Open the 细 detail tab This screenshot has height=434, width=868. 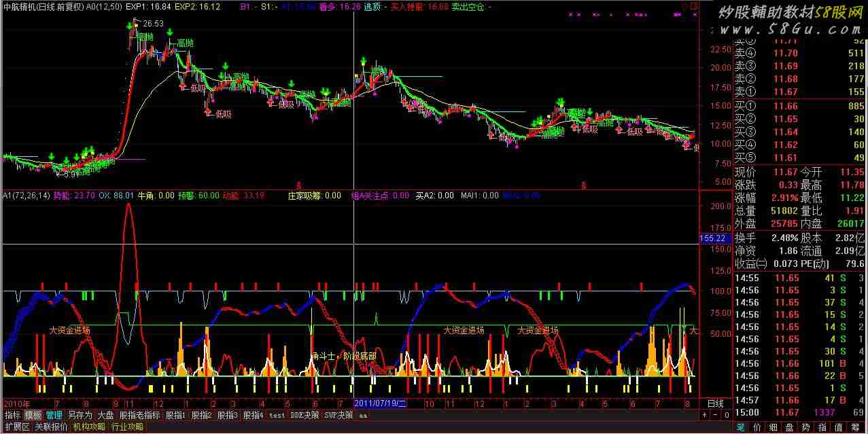(774, 427)
